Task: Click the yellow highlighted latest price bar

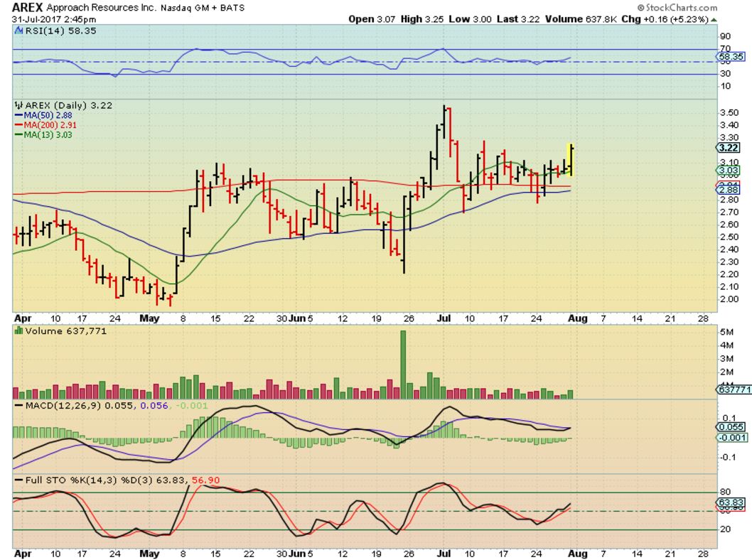Action: pyautogui.click(x=571, y=160)
